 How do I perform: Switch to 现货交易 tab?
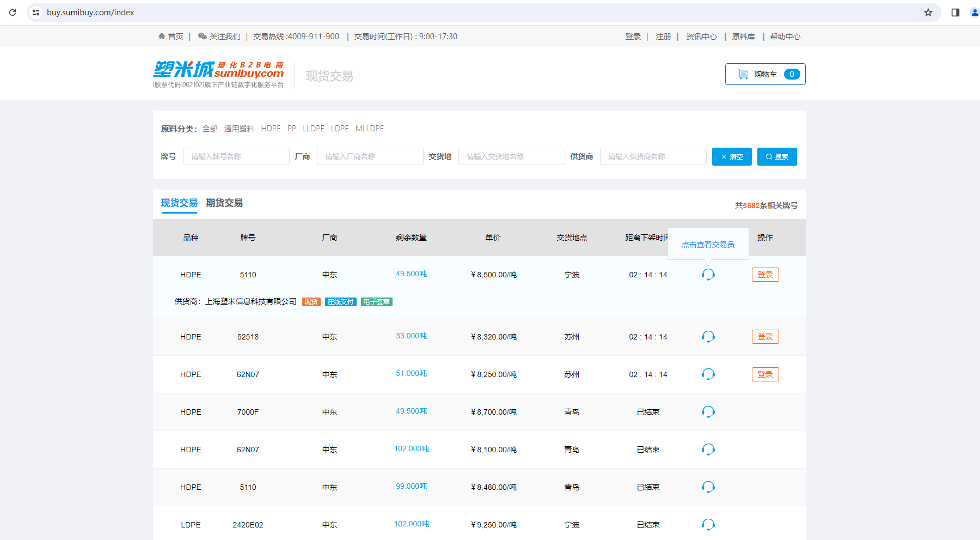click(179, 203)
